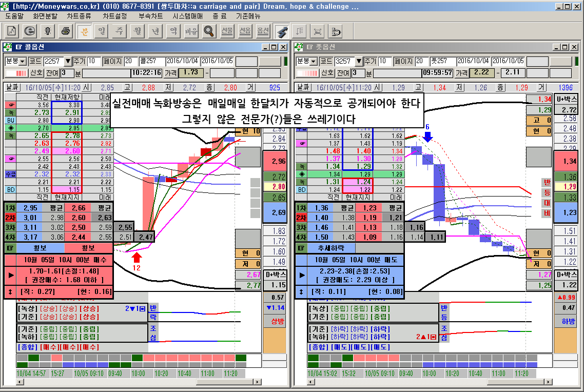Open the 분봉 dropdown in 콜옵션 window
Viewport: 584px width, 392px height.
[23, 62]
